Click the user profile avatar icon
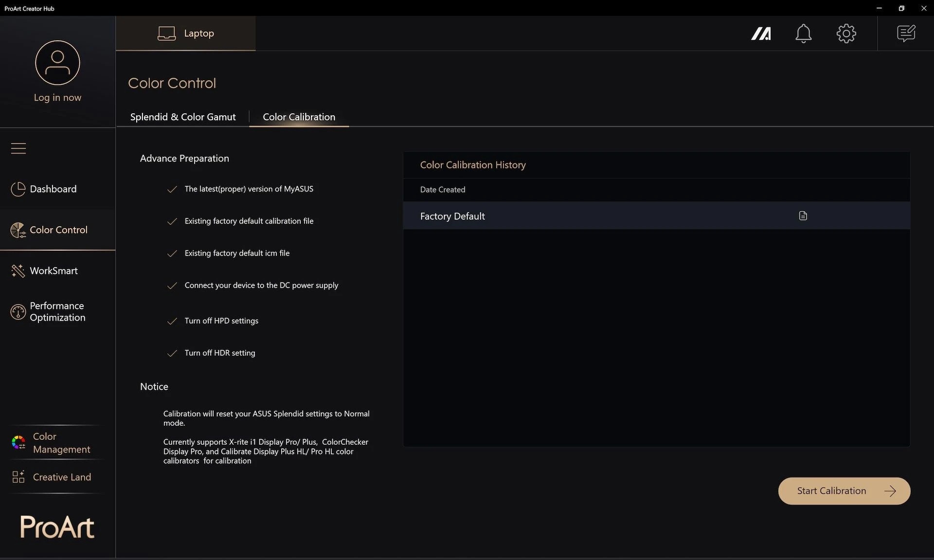The width and height of the screenshot is (934, 560). 57,63
